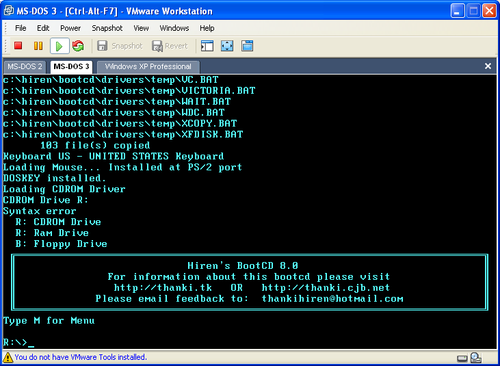Click '103 file(s) copied' line
The height and width of the screenshot is (366, 500).
(x=95, y=145)
